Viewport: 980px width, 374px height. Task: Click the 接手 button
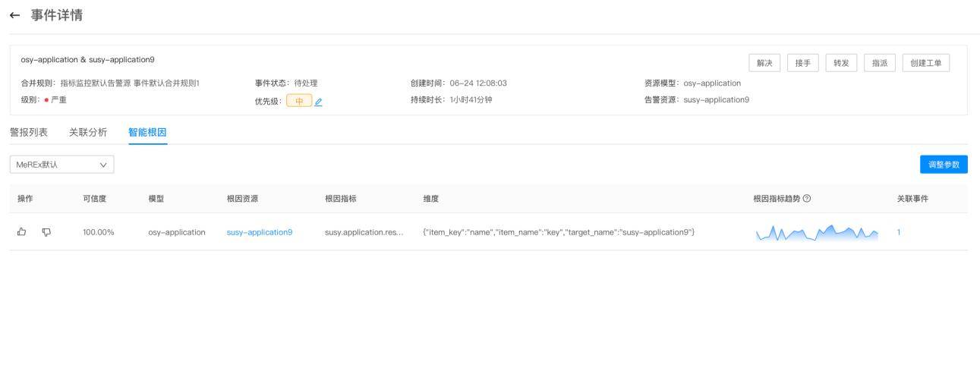[x=802, y=63]
